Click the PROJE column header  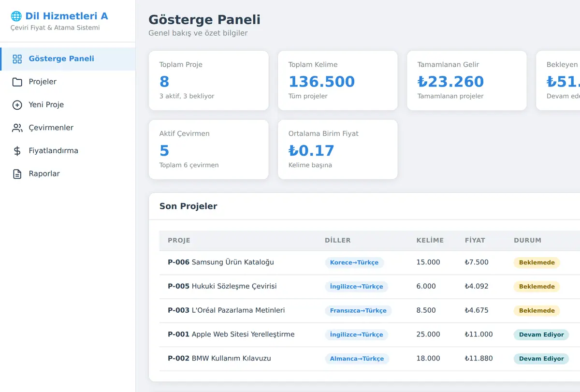pos(179,240)
